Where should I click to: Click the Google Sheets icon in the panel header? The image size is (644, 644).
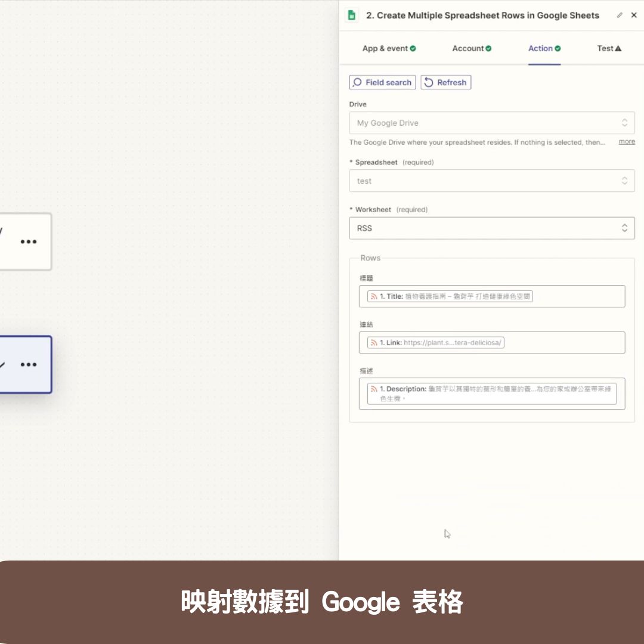[351, 15]
